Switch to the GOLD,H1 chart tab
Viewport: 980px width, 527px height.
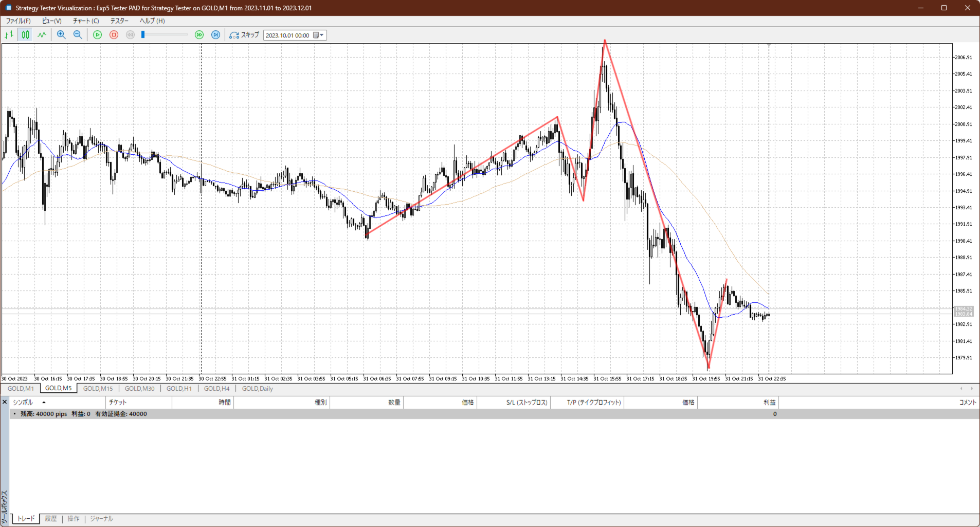coord(179,389)
